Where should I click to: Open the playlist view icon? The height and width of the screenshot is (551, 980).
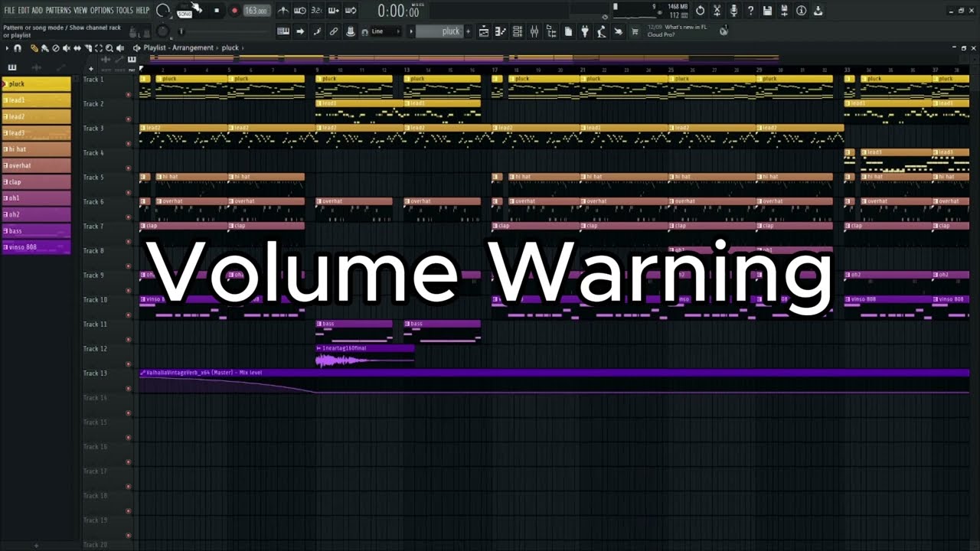(x=484, y=31)
